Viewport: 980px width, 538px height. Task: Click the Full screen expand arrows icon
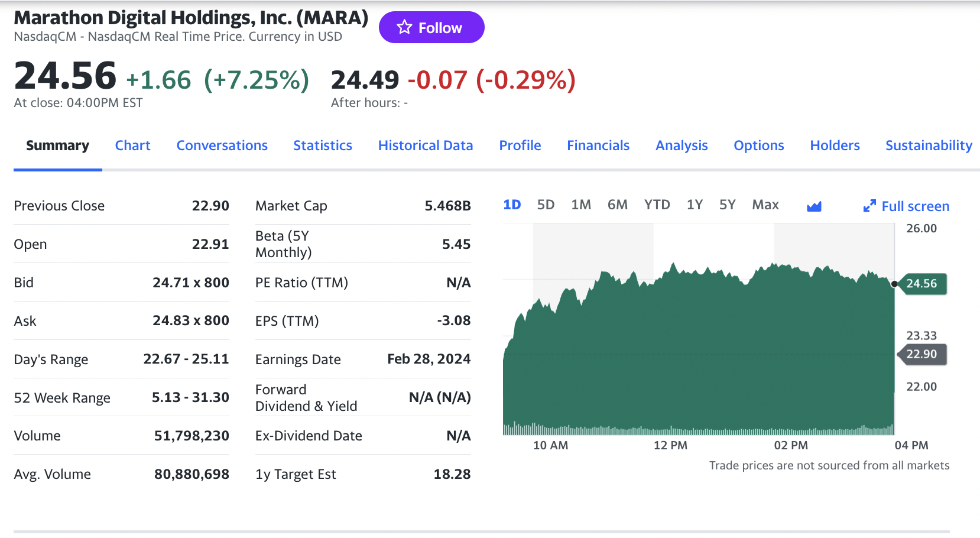(x=869, y=206)
